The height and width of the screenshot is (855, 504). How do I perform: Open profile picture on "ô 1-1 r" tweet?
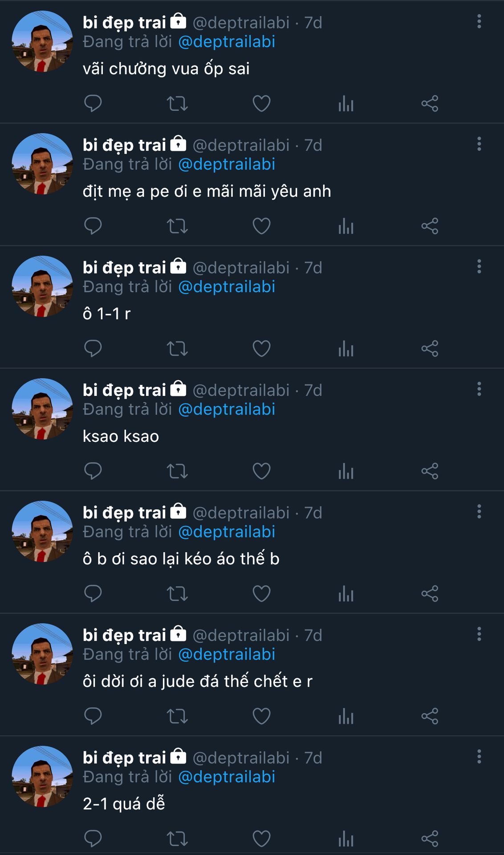coord(42,286)
